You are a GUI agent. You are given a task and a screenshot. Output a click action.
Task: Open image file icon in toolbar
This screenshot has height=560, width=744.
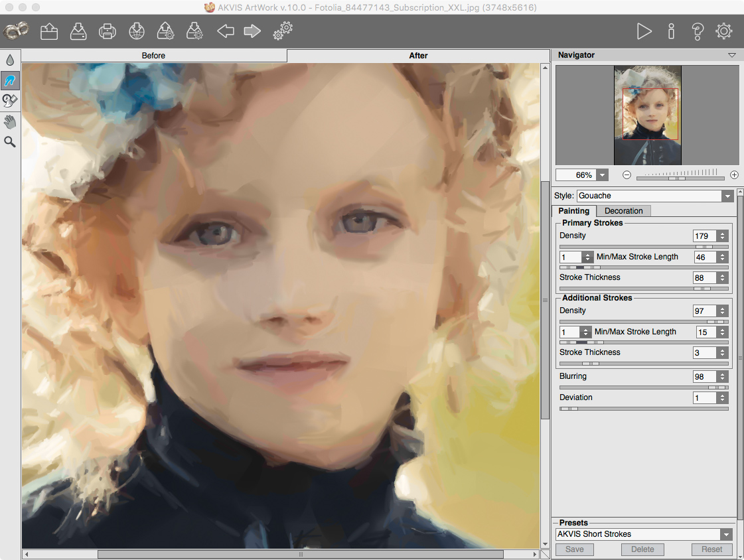point(49,32)
